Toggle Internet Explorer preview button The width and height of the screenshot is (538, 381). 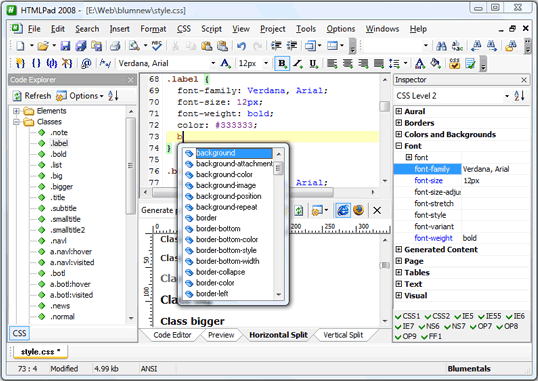point(343,210)
